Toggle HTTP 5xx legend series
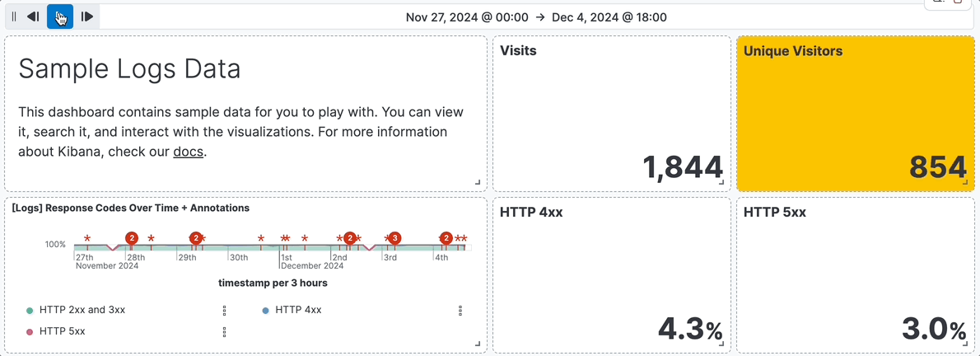This screenshot has width=980, height=356. (x=63, y=332)
